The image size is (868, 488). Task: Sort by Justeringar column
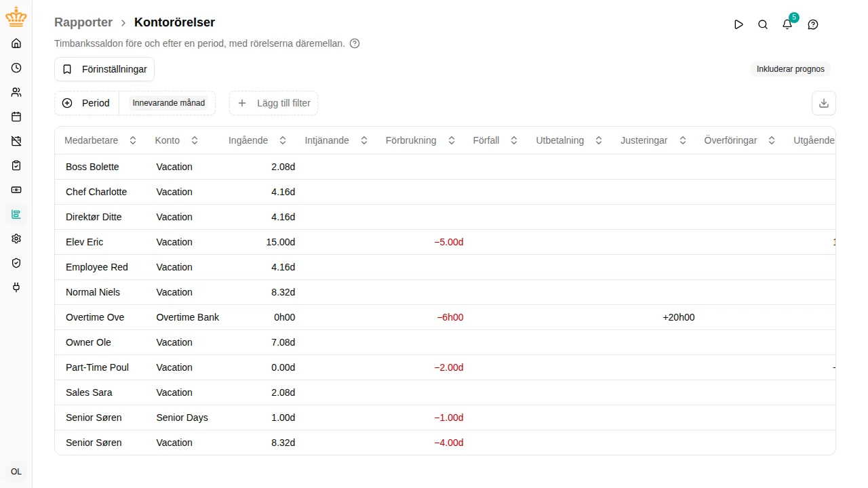click(654, 140)
